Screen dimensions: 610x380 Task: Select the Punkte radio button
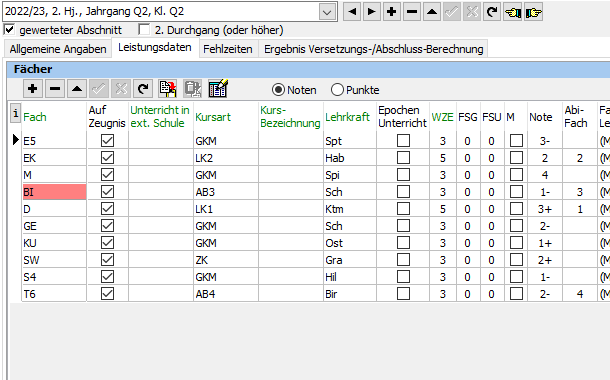[x=337, y=90]
